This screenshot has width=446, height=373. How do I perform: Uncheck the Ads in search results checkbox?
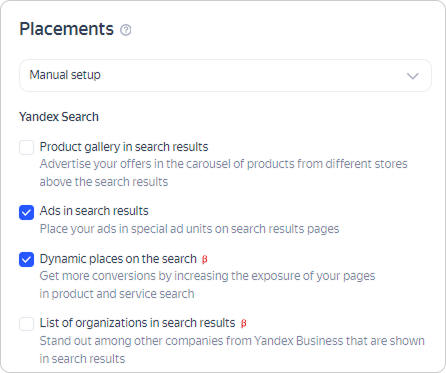(x=27, y=212)
